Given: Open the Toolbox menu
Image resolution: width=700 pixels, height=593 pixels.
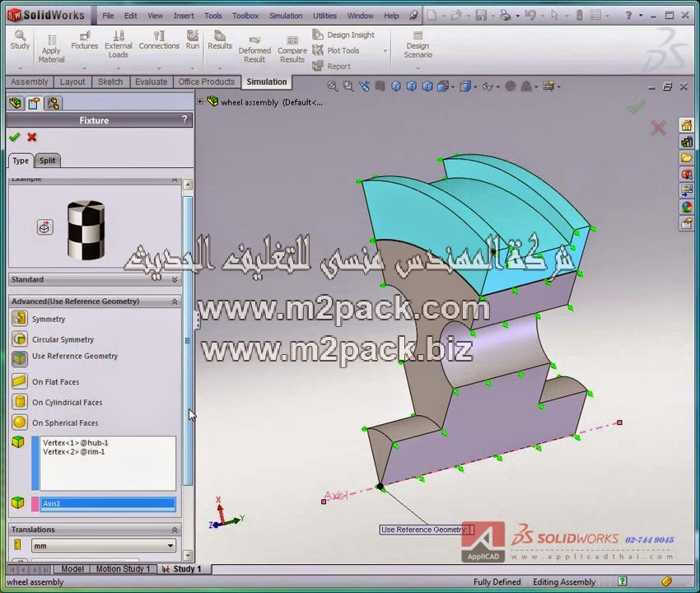Looking at the screenshot, I should click(x=245, y=16).
